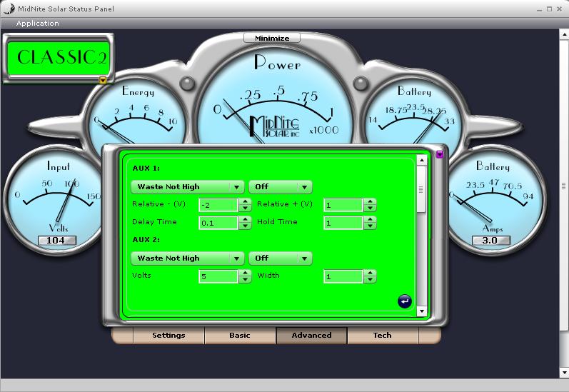Switch to the Settings tab

point(168,336)
